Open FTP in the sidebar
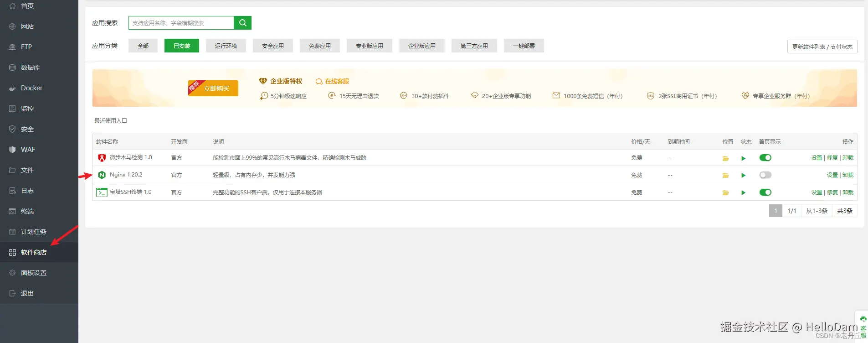Image resolution: width=868 pixels, height=343 pixels. pos(39,47)
